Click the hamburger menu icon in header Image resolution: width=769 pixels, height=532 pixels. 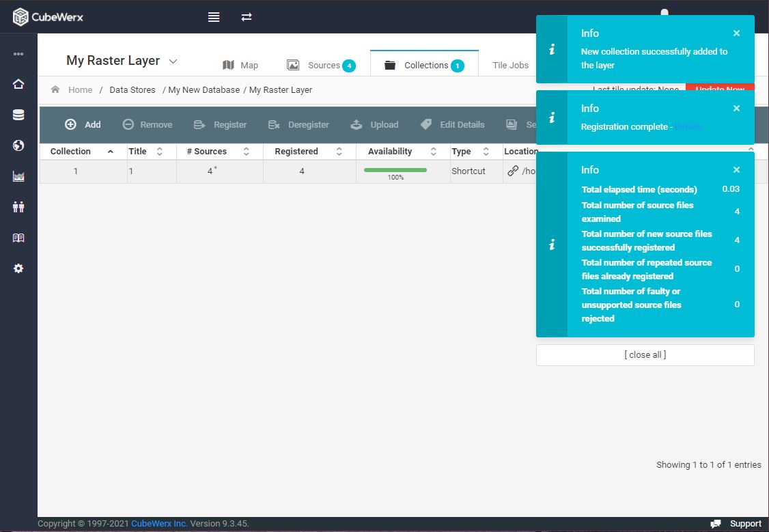pos(213,17)
